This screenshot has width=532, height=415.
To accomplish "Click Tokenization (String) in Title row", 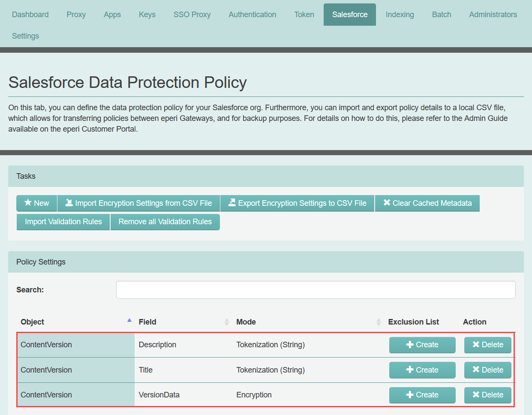I will 271,370.
